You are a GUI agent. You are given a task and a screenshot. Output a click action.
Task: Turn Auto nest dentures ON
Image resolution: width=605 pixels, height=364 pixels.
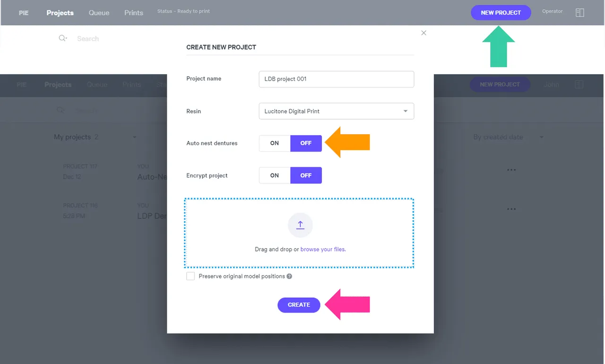pyautogui.click(x=275, y=143)
